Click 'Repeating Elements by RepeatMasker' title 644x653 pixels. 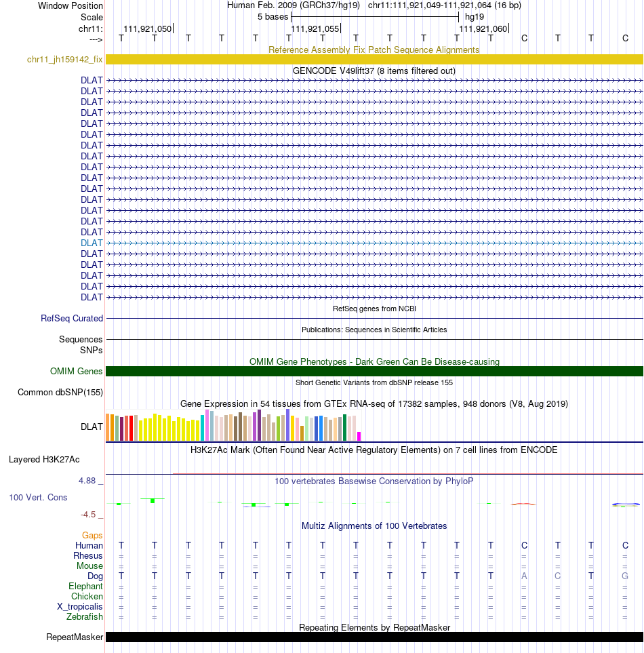pos(374,628)
